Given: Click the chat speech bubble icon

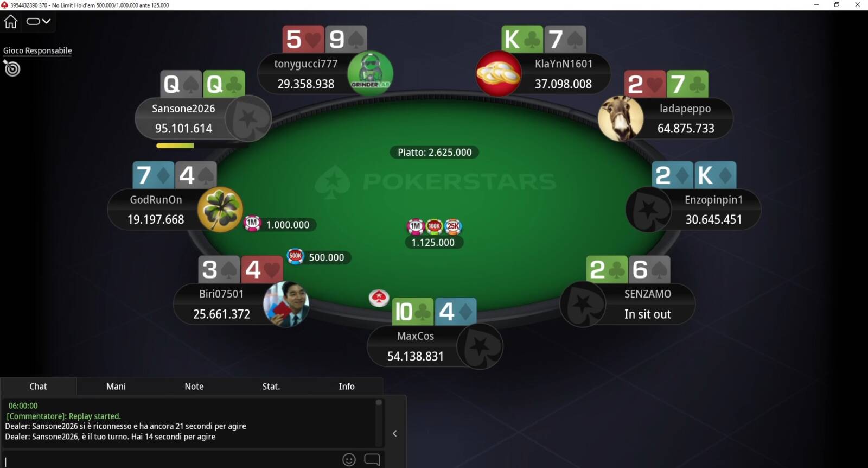Looking at the screenshot, I should [x=372, y=460].
